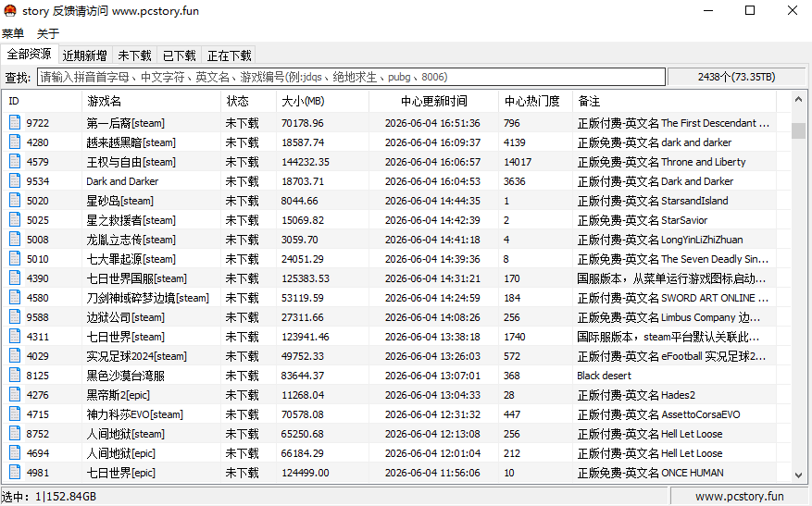Select game 黑帝斯2[epic]
The width and height of the screenshot is (812, 506).
coord(119,395)
